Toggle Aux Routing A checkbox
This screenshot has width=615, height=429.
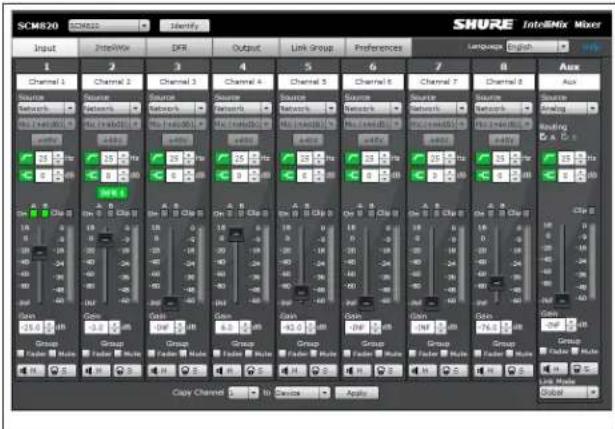click(x=544, y=137)
